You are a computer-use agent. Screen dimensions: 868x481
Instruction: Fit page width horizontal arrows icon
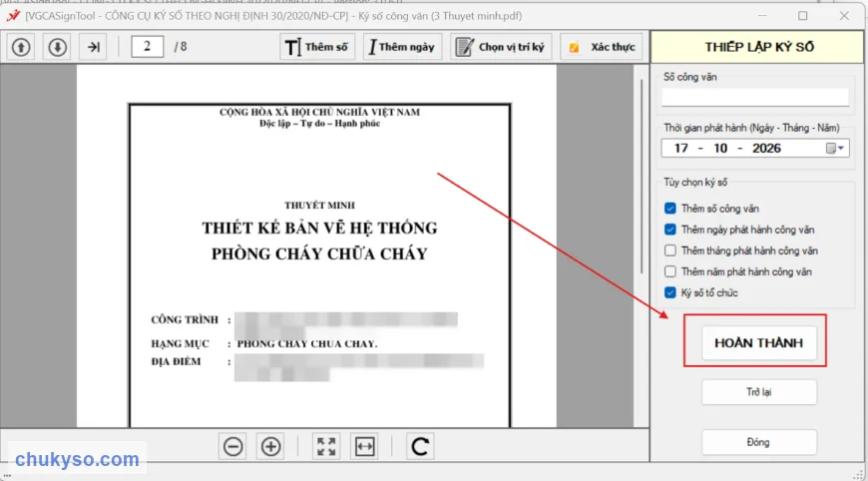pyautogui.click(x=365, y=446)
